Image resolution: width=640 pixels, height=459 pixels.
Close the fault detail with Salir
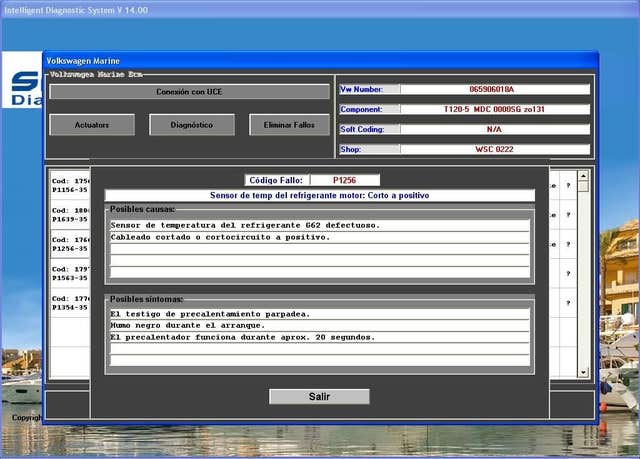click(319, 397)
